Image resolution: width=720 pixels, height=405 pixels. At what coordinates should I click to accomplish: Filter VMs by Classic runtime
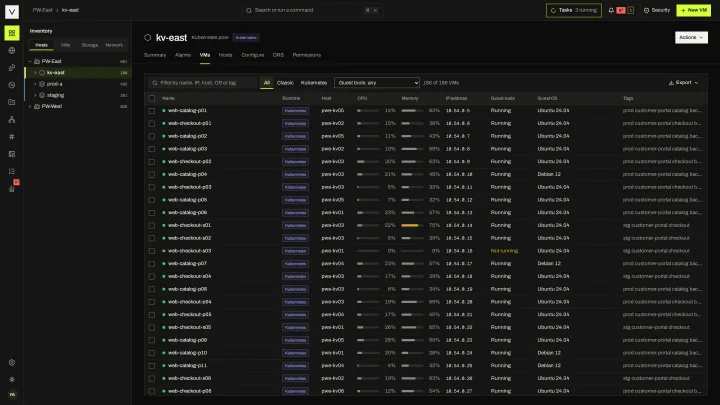(285, 83)
